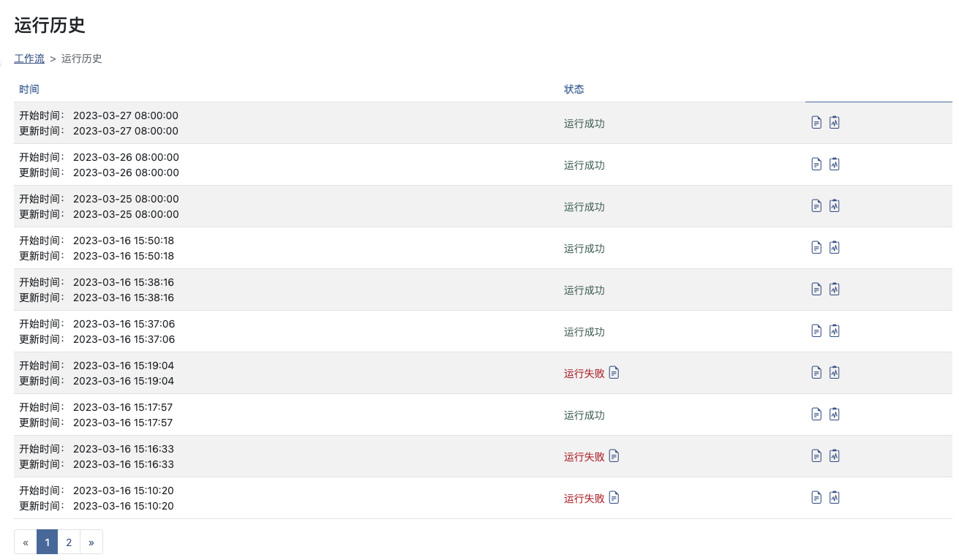Viewport: 959px width, 560px height.
Task: Open clipboard chart icon for 15:50:18 run
Action: tap(835, 247)
